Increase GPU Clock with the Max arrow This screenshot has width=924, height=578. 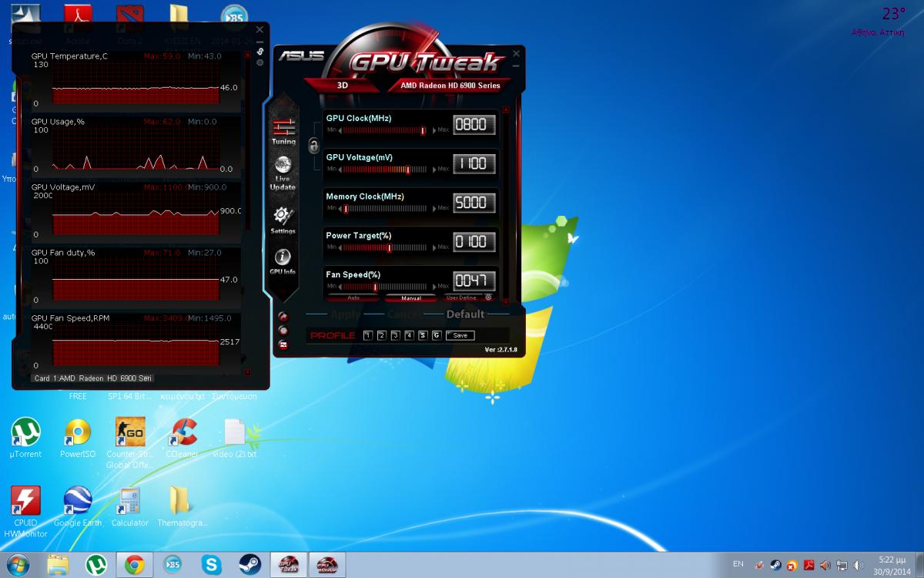click(x=434, y=130)
